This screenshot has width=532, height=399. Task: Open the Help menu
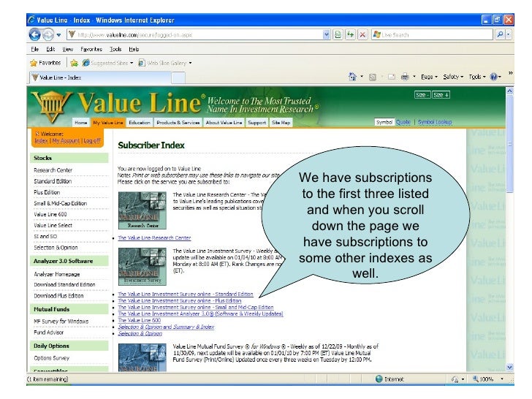(134, 49)
